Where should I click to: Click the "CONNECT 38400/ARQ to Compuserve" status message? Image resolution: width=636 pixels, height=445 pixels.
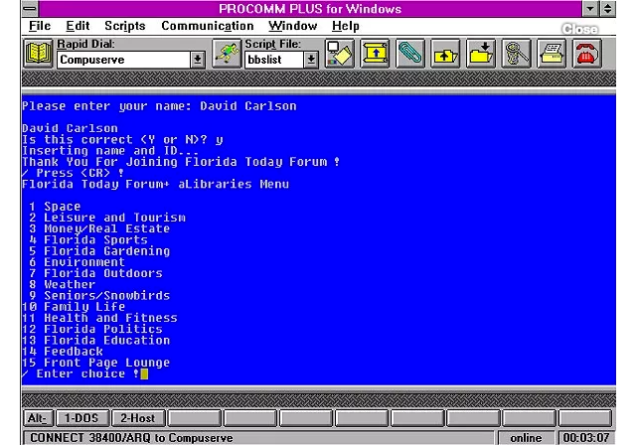[x=131, y=438]
